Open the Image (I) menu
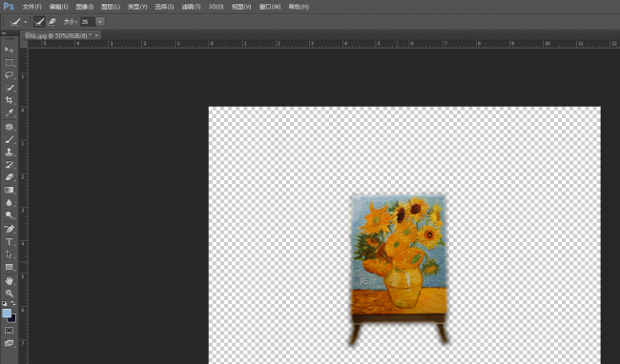The image size is (620, 364). [85, 7]
